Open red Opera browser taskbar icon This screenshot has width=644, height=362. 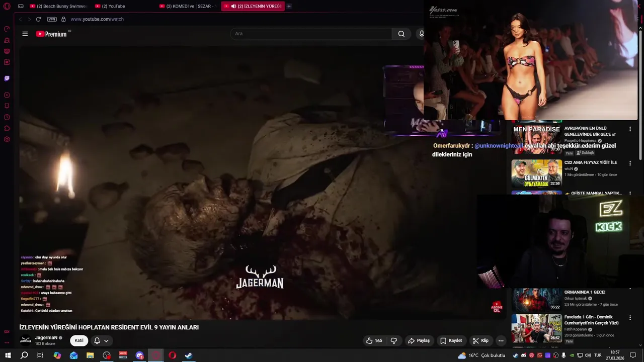[172, 355]
